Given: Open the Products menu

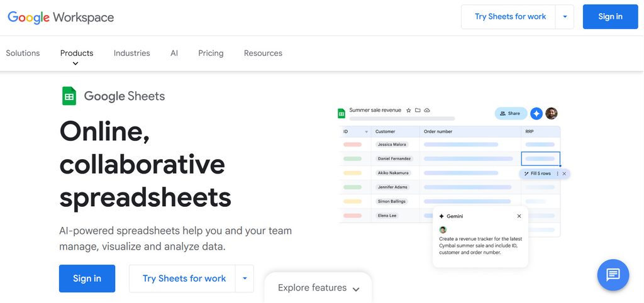Looking at the screenshot, I should coord(77,53).
